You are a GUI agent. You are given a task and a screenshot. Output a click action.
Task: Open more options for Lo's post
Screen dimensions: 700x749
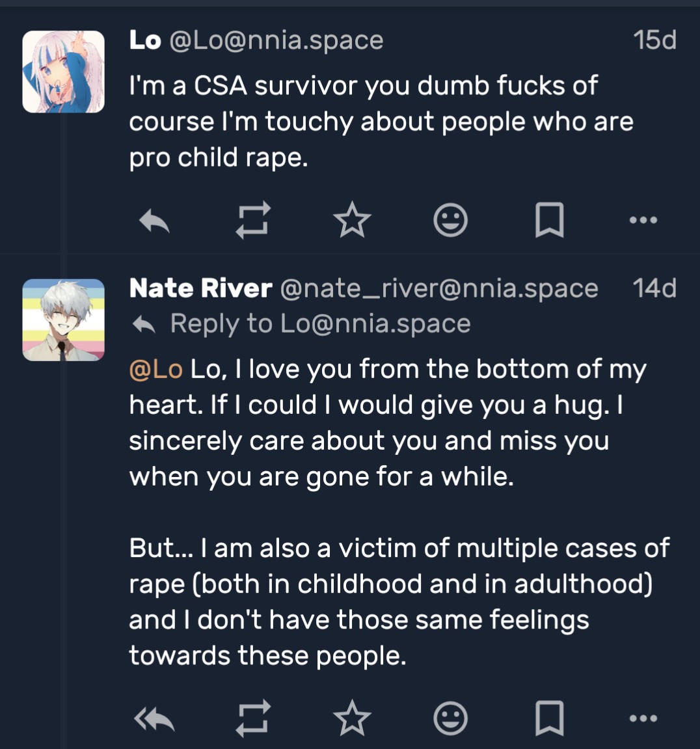pos(644,220)
